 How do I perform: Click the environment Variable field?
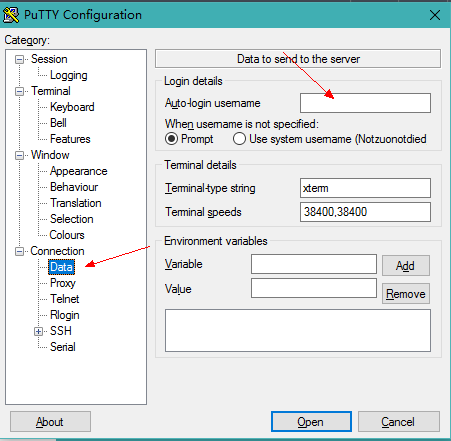click(314, 264)
